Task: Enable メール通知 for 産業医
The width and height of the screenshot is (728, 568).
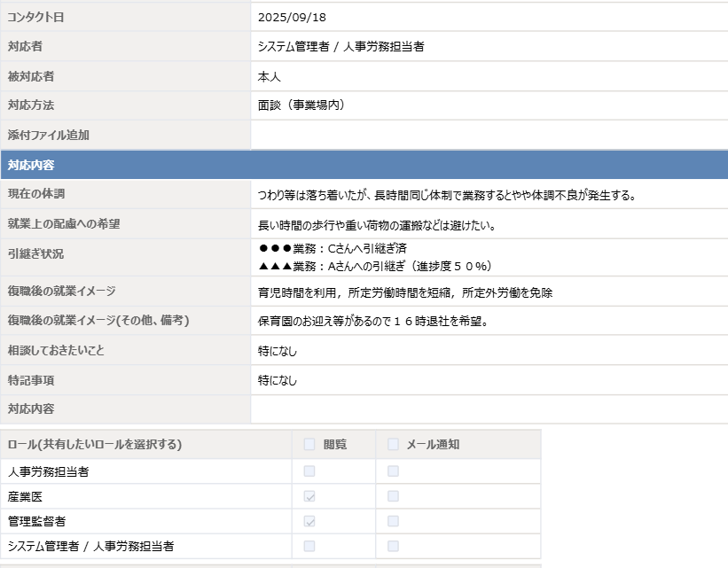Action: click(x=393, y=495)
